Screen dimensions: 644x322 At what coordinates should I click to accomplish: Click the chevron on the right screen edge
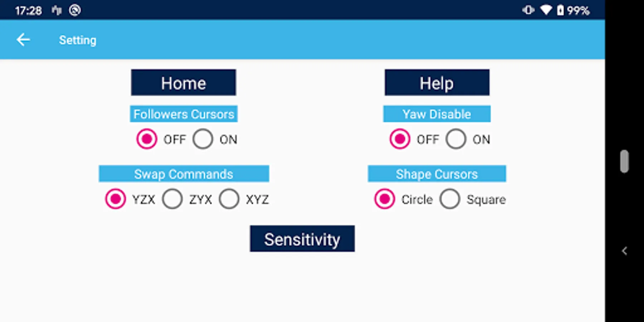[x=624, y=251]
